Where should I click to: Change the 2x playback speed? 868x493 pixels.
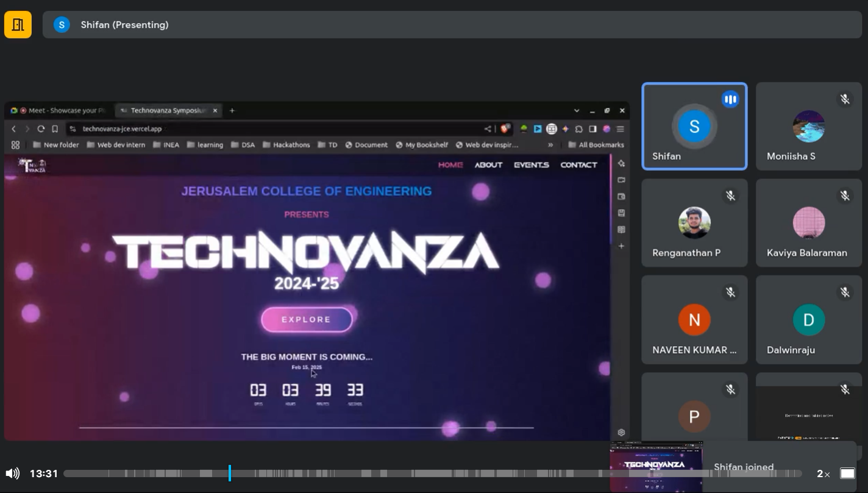823,473
